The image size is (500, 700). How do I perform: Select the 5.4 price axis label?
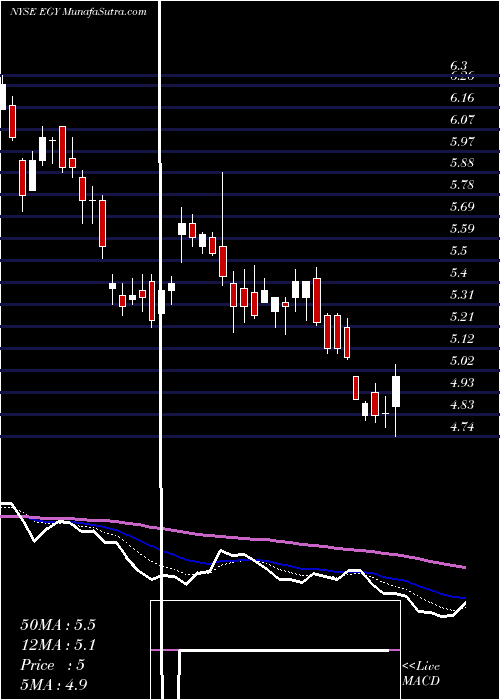(x=459, y=273)
